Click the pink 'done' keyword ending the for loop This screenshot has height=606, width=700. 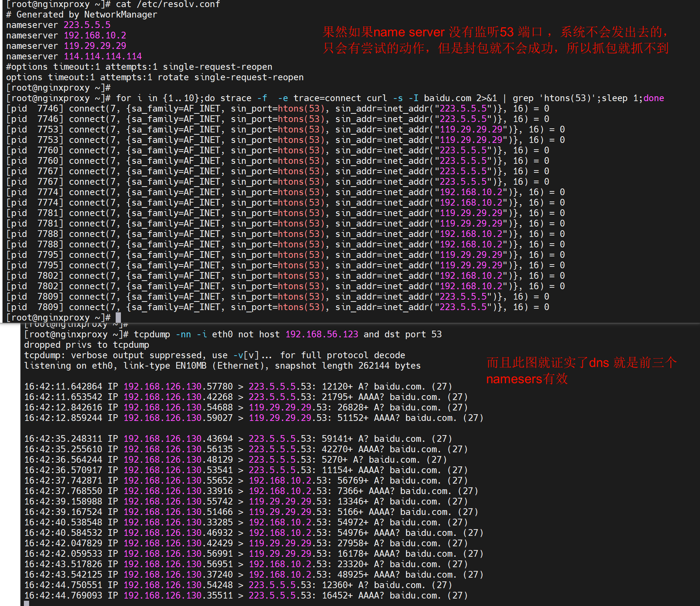653,98
